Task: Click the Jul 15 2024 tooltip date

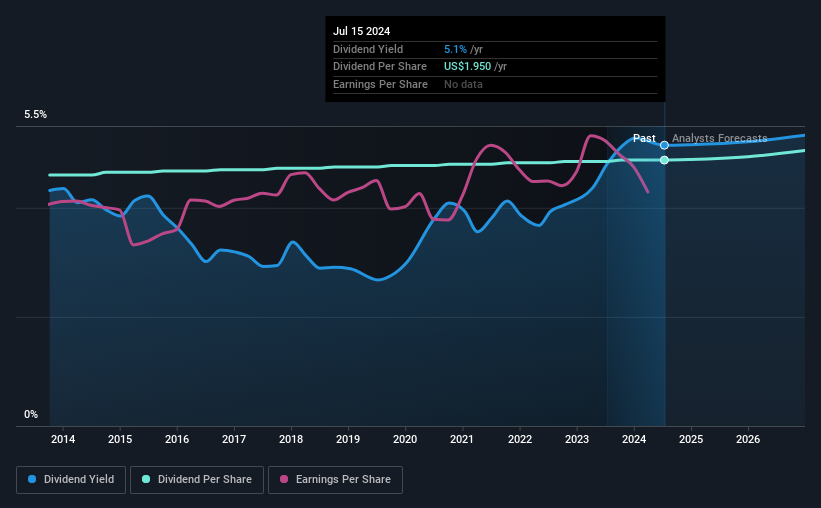Action: (362, 31)
